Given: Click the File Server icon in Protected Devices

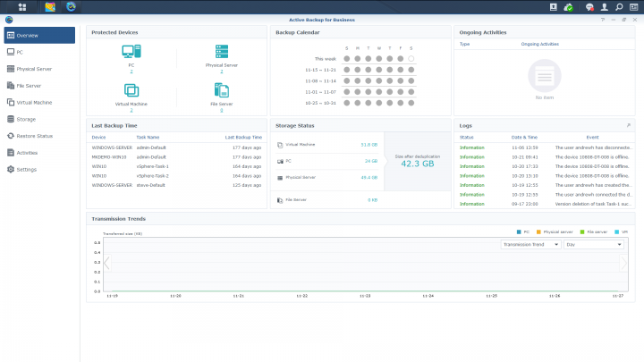Looking at the screenshot, I should click(x=221, y=90).
